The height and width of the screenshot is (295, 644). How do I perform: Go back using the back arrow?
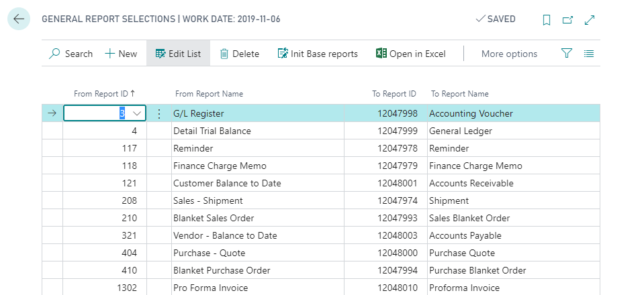(x=19, y=19)
